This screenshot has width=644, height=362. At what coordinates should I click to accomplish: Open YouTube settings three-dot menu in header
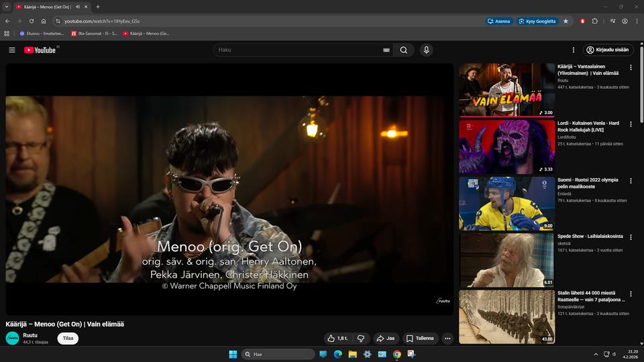point(573,50)
